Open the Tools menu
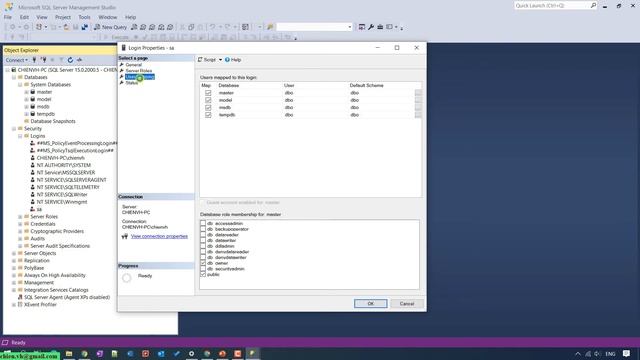640x360 pixels. 84,17
